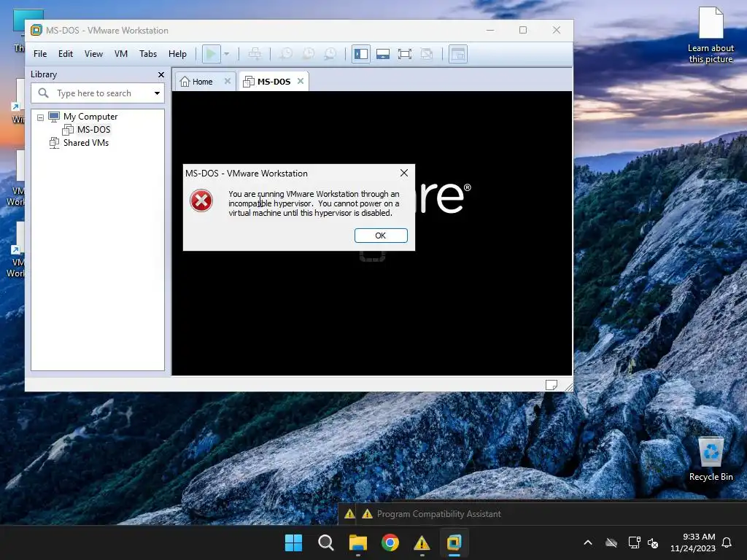Click VMware Workstation taskbar icon
Viewport: 747px width, 560px height.
[454, 542]
